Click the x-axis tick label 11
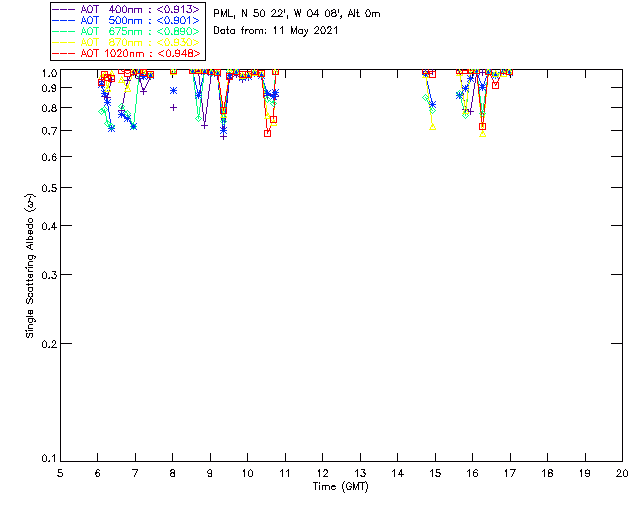The image size is (640, 512). tap(285, 473)
